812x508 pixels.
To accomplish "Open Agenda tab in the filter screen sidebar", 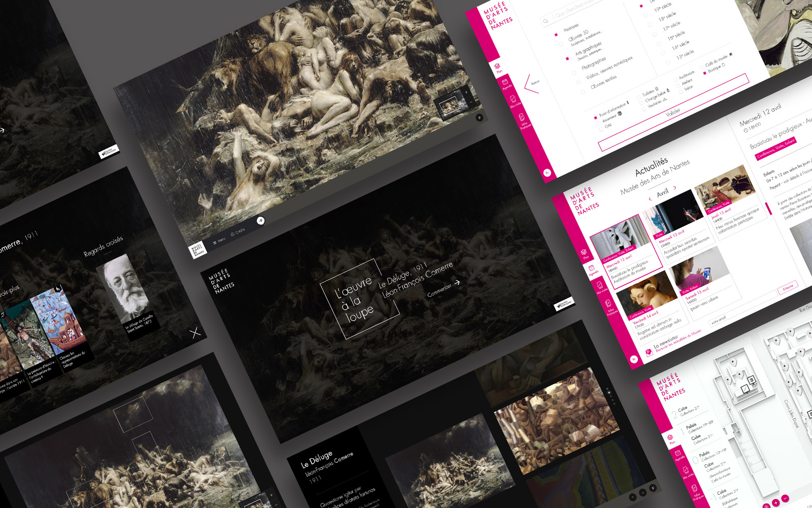I will (x=505, y=84).
